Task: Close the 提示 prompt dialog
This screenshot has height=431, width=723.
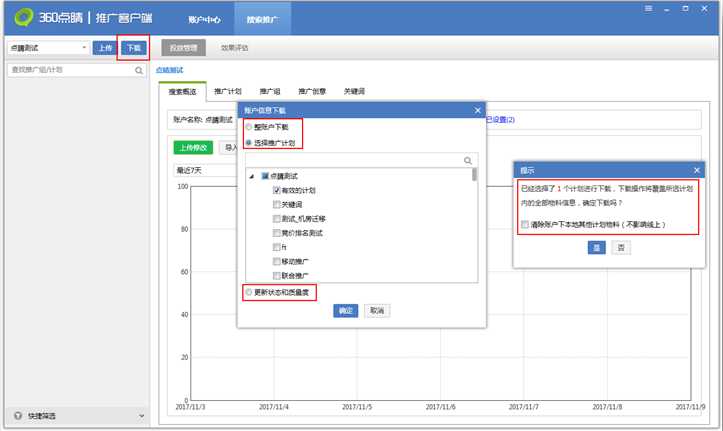Action: click(x=696, y=170)
